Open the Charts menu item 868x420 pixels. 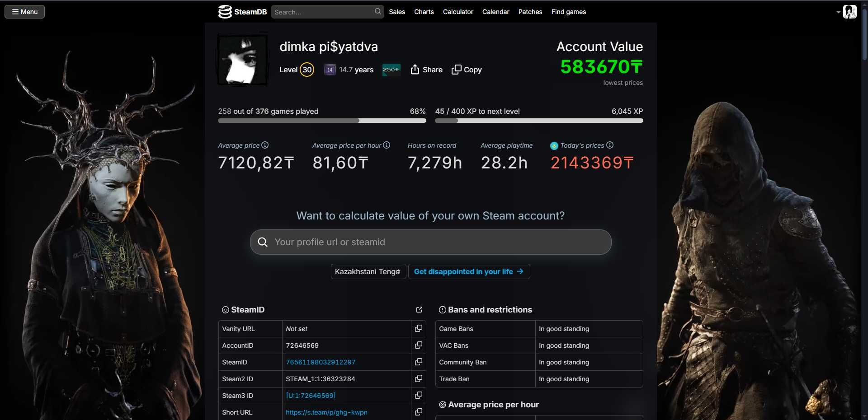click(424, 12)
